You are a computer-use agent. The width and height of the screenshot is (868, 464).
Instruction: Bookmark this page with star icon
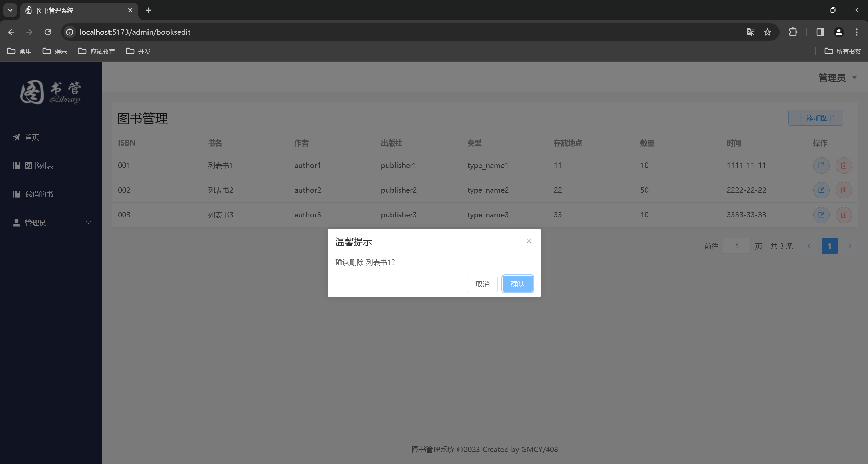pyautogui.click(x=767, y=32)
